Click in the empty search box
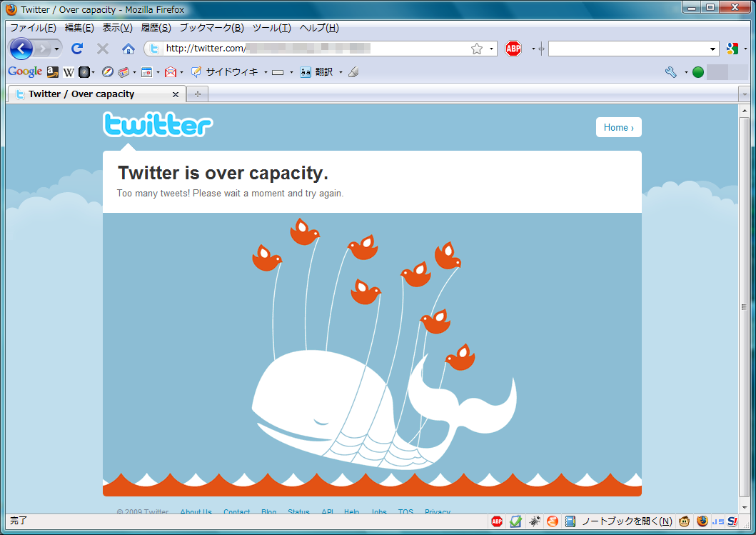 click(x=628, y=49)
